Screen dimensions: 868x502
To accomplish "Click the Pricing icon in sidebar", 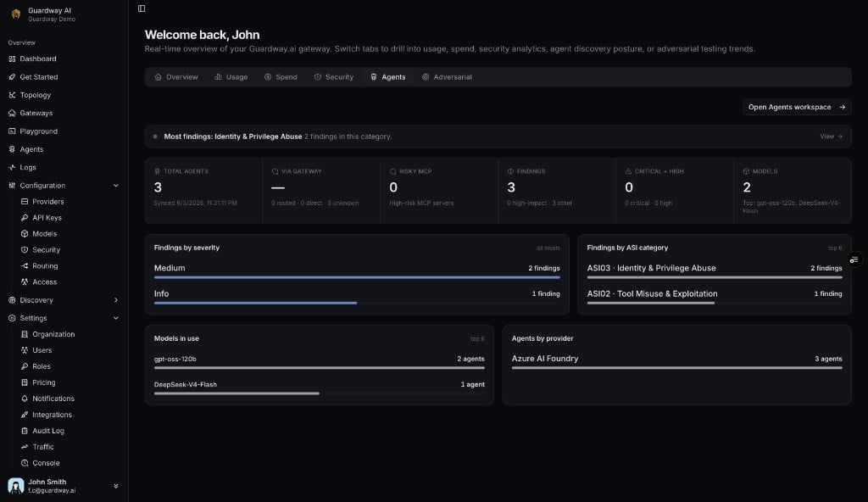I will [x=25, y=382].
